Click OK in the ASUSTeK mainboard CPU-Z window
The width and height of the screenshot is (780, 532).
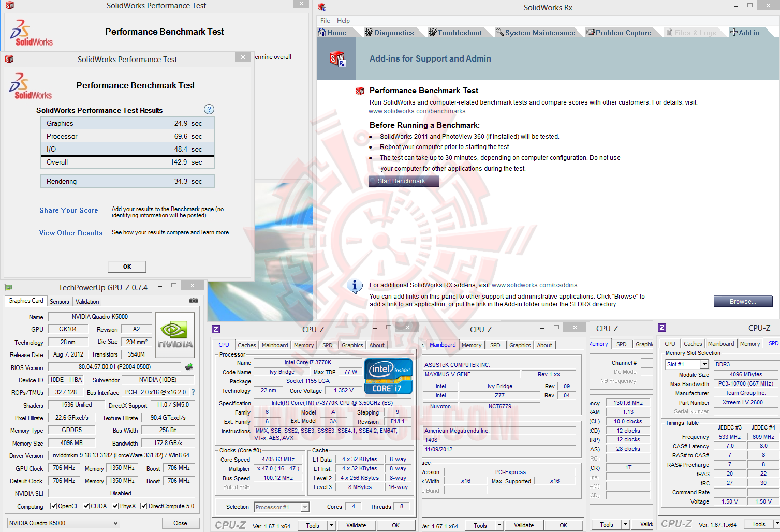click(563, 525)
